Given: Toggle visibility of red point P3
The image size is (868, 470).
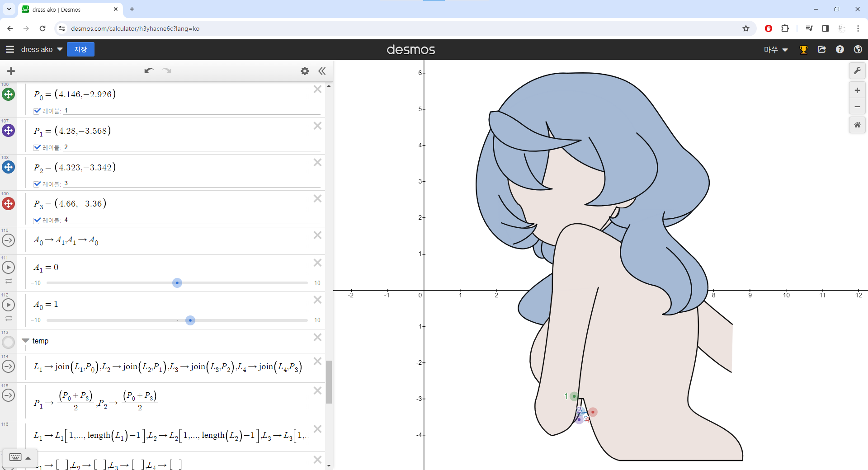Looking at the screenshot, I should tap(8, 204).
